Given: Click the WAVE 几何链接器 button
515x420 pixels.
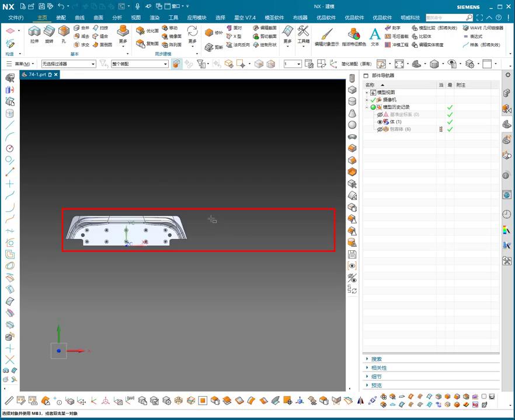Looking at the screenshot, I should click(482, 27).
